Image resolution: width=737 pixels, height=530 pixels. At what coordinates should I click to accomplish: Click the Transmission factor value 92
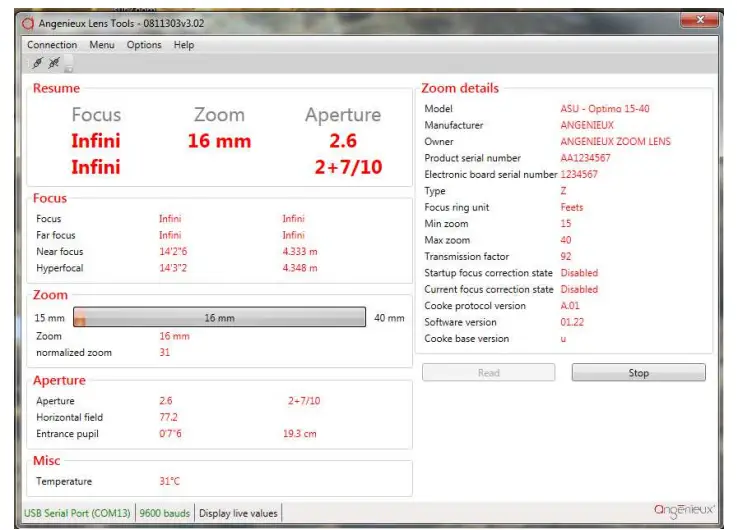(565, 257)
